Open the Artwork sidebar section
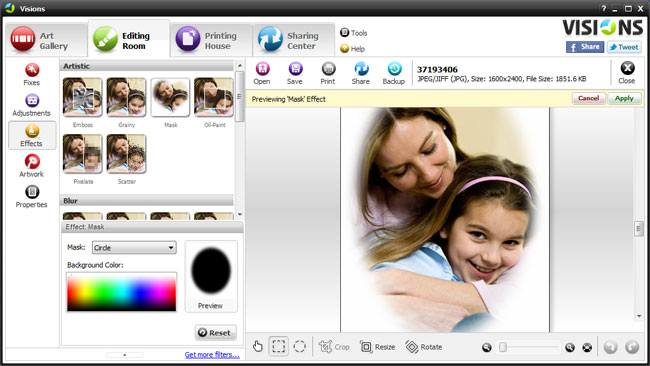Image resolution: width=650 pixels, height=366 pixels. (32, 166)
